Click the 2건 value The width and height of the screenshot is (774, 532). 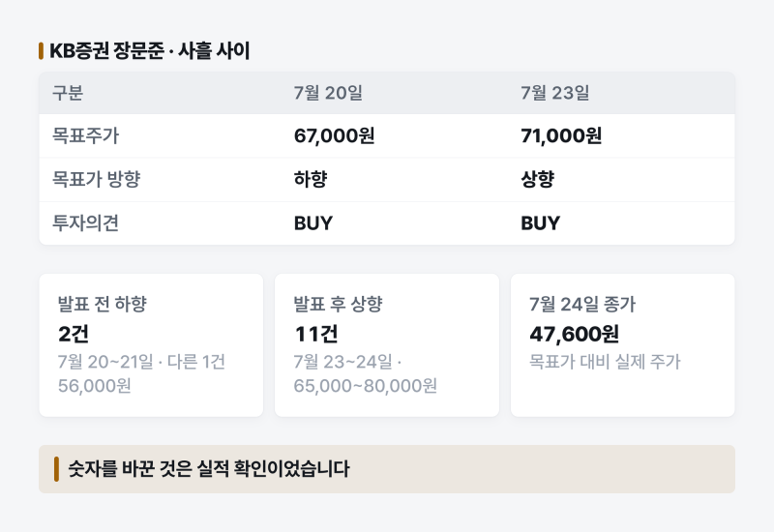[x=74, y=334]
